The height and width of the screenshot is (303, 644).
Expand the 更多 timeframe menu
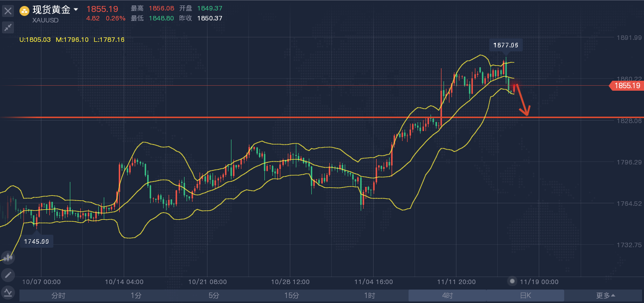pos(606,296)
